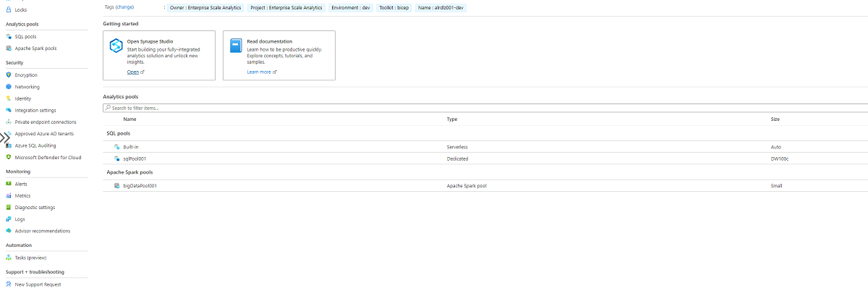Click the double-chevron expand arrows
Image resolution: width=868 pixels, height=296 pixels.
coord(5,137)
